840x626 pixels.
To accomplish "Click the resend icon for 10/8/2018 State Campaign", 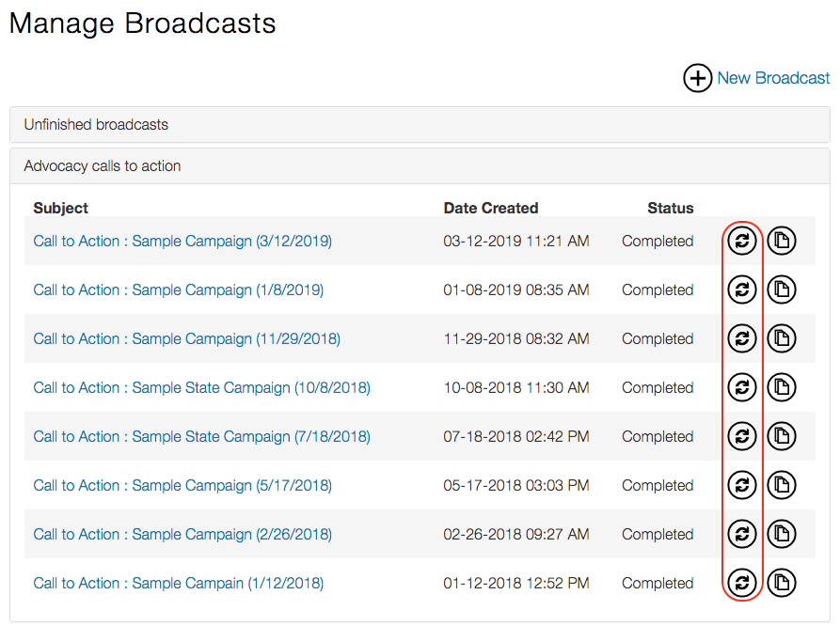I will [742, 388].
